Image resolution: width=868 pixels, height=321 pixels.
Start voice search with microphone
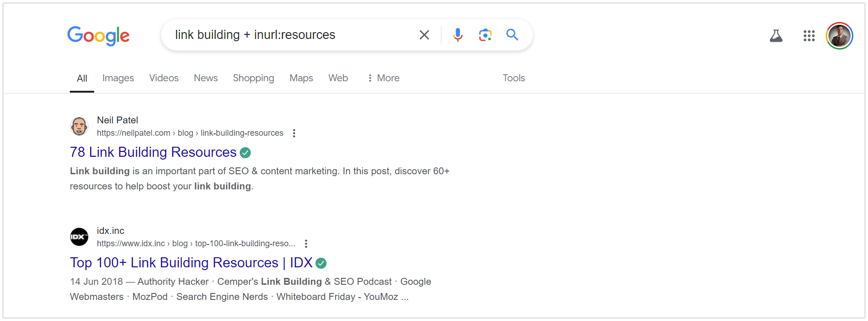click(457, 35)
